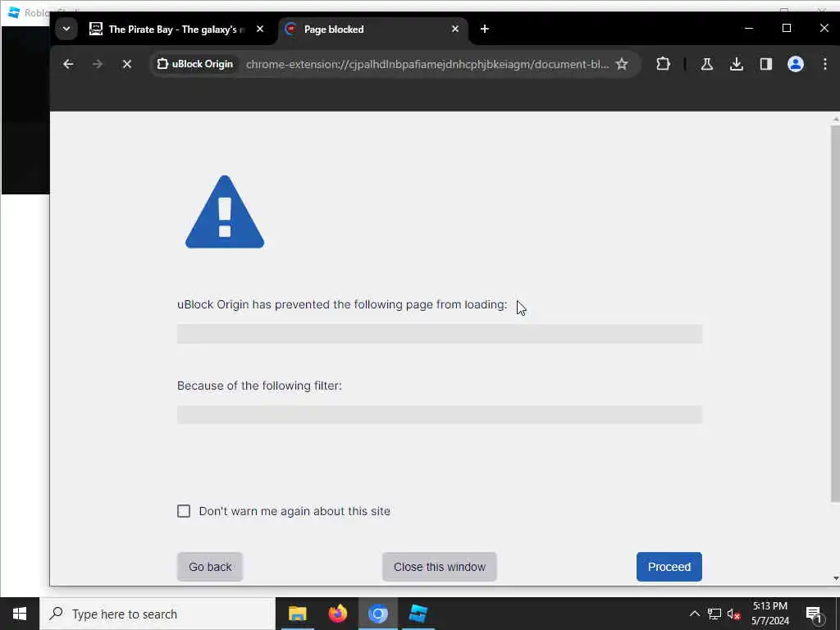Close The Pirate Bay tab
Viewport: 840px width, 630px height.
(x=260, y=29)
